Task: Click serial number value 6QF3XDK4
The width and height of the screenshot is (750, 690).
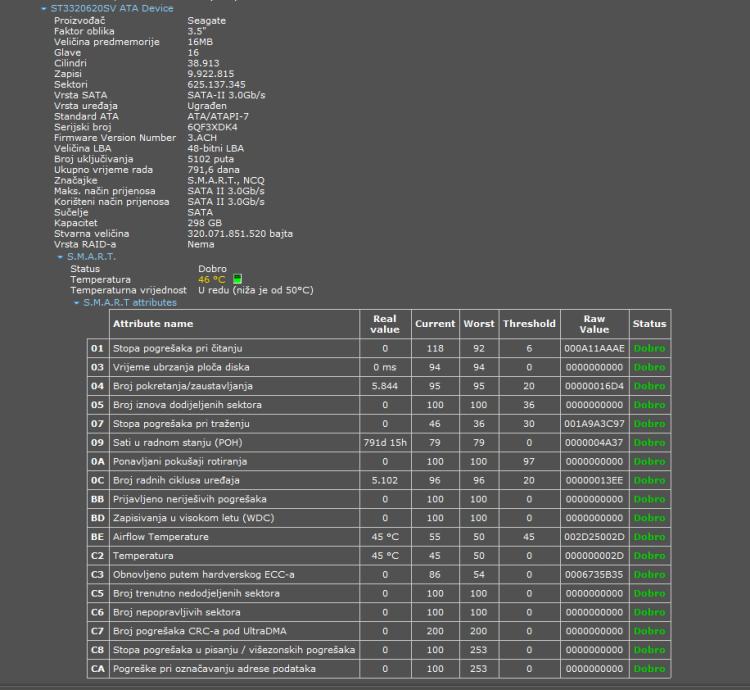Action: (x=212, y=128)
